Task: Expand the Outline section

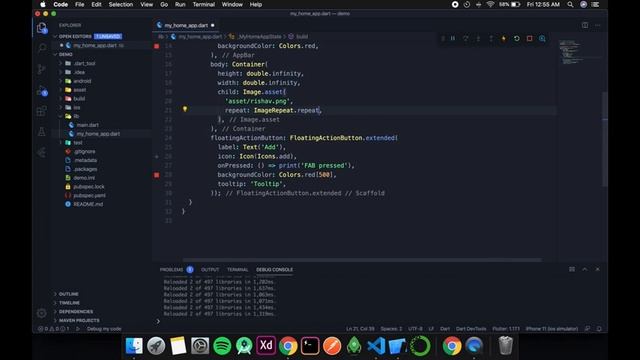Action: [68, 294]
